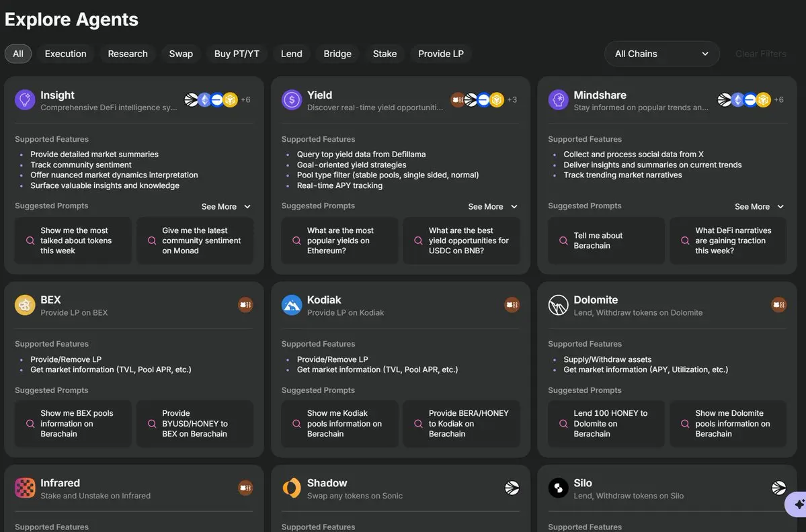Click the Ethereum chain icon on Insight card
Viewport: 806px width, 532px height.
coord(204,99)
